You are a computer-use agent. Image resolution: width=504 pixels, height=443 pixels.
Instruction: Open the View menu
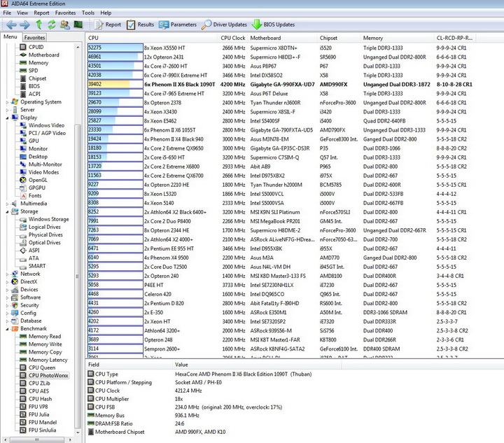(22, 13)
